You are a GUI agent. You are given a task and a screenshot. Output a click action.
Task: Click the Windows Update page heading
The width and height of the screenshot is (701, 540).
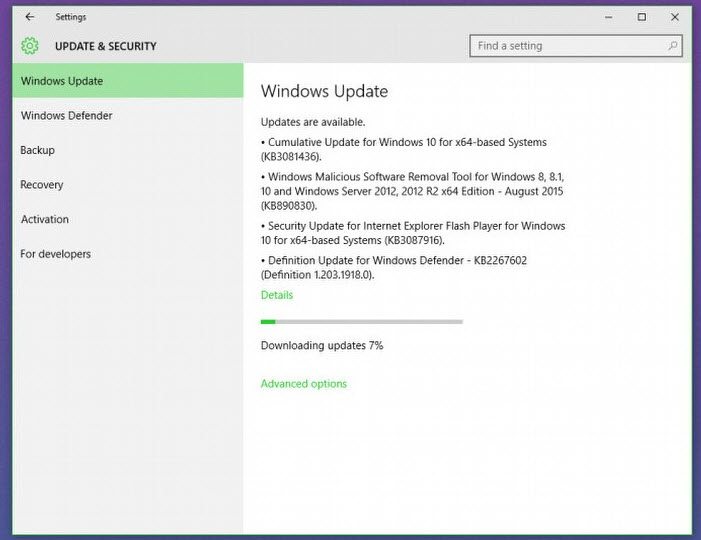tap(325, 91)
